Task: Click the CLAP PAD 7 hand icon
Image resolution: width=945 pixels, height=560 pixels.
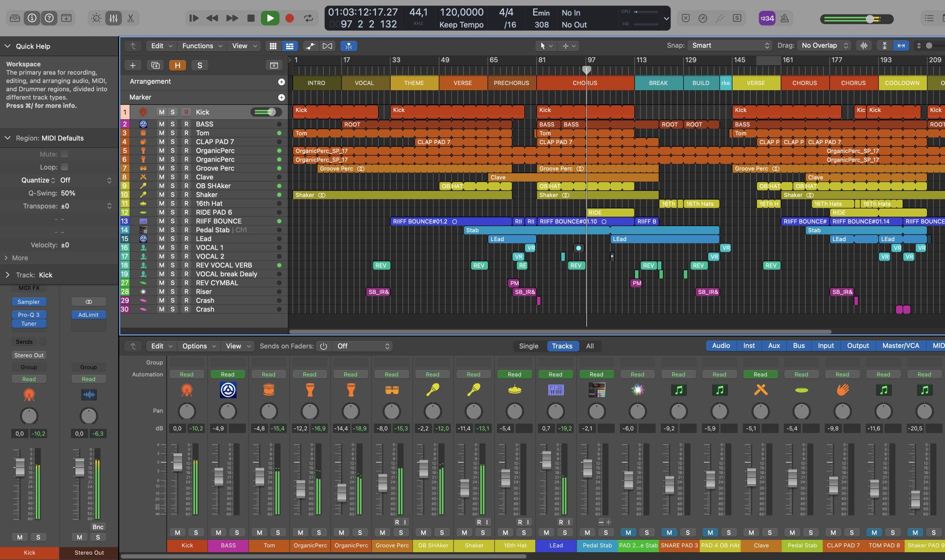Action: 842,390
